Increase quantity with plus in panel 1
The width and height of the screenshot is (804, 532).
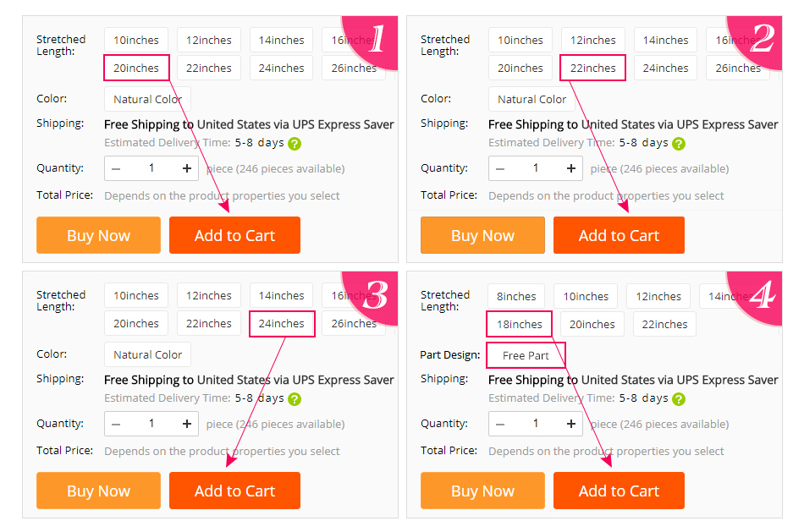(187, 168)
